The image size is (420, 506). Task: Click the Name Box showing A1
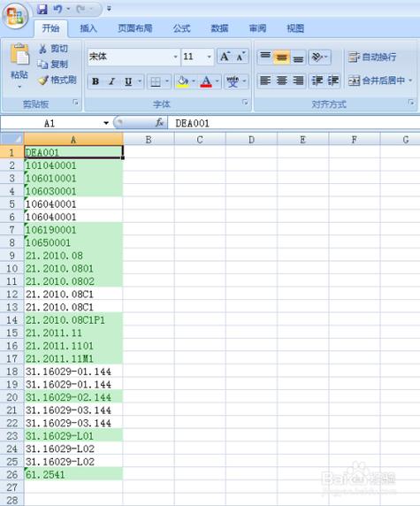point(50,123)
